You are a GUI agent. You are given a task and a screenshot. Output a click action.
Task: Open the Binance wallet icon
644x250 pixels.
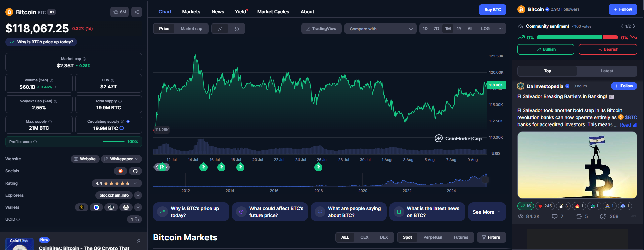pyautogui.click(x=81, y=207)
